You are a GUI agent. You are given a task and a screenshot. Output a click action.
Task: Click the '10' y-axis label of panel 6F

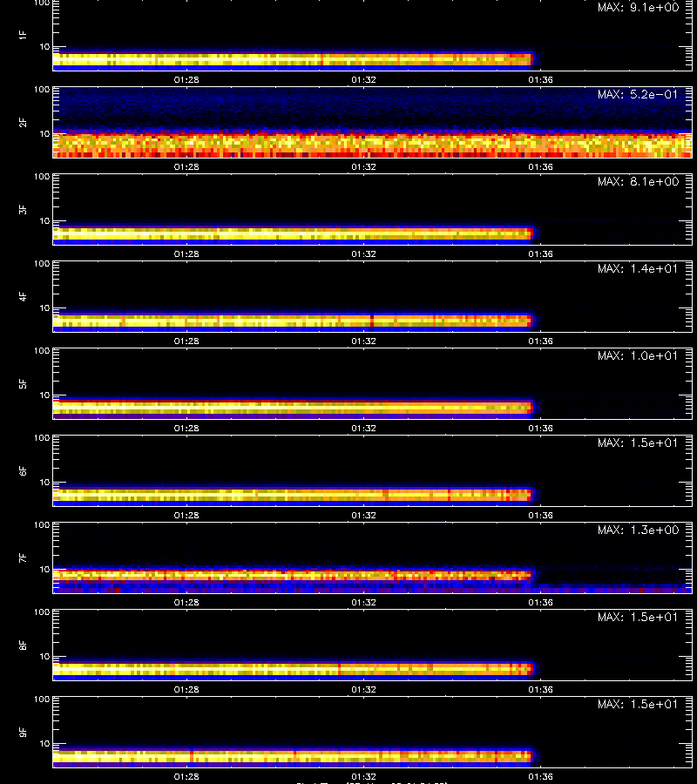[x=45, y=482]
